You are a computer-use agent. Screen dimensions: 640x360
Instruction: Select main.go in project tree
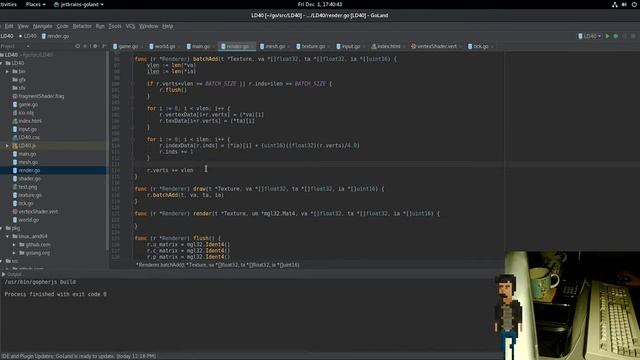point(24,154)
